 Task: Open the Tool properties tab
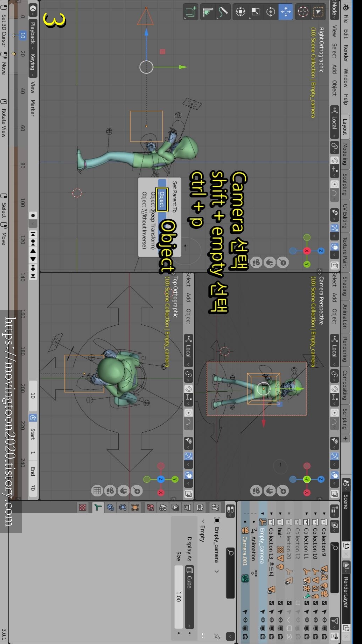[x=216, y=507]
